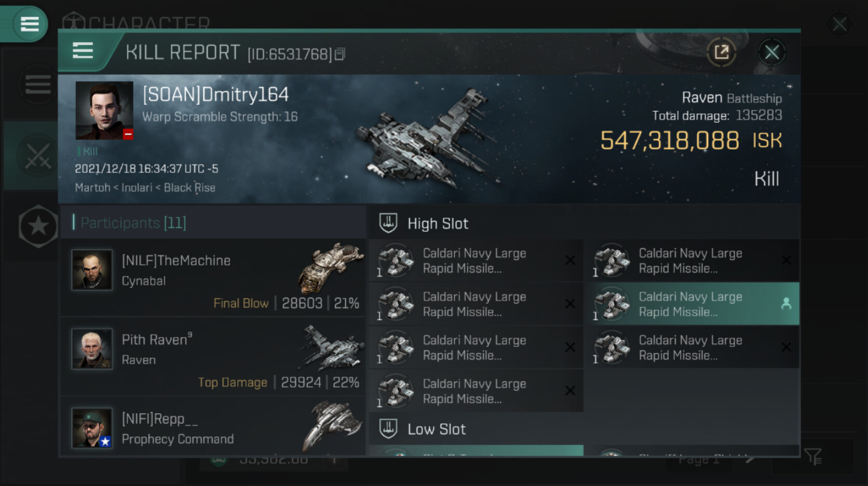Screen dimensions: 868x486
Task: Click the Low Slot section icon
Action: 388,429
